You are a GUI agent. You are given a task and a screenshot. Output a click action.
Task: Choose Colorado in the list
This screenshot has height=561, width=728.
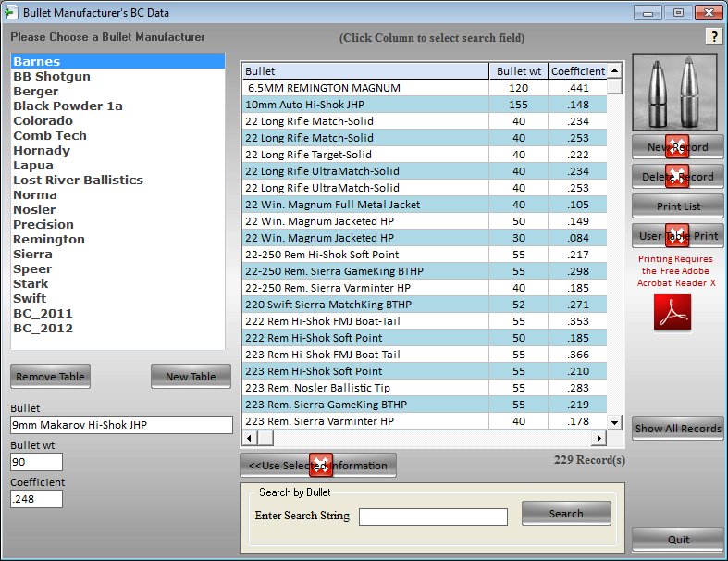point(117,121)
